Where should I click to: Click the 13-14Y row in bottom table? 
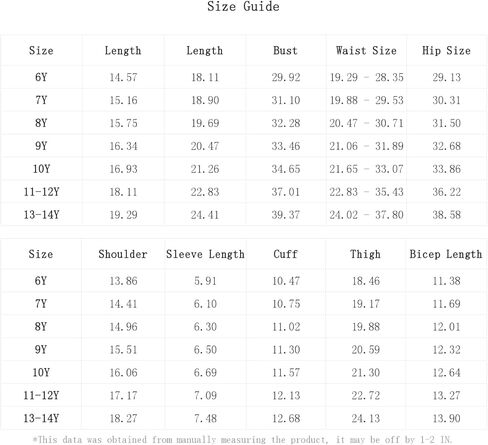click(x=244, y=418)
